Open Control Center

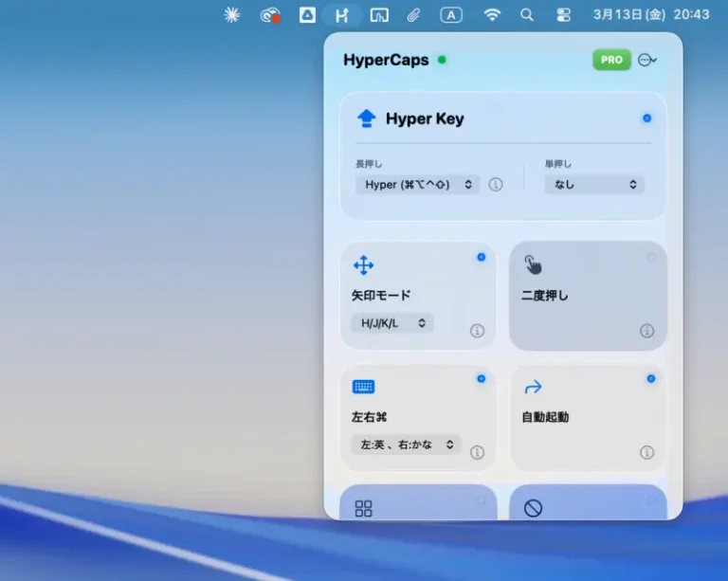coord(563,15)
